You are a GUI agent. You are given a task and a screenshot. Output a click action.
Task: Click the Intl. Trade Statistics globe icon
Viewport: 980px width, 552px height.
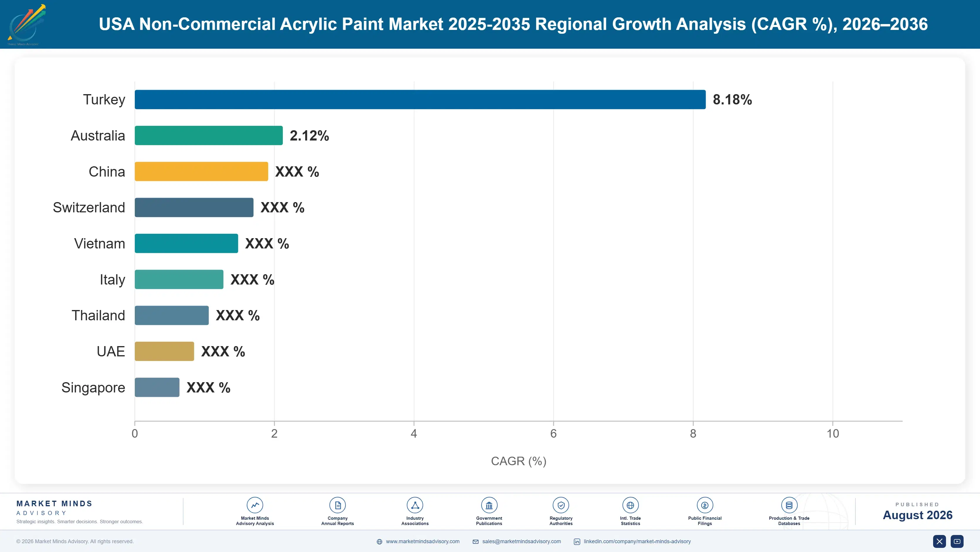point(630,505)
